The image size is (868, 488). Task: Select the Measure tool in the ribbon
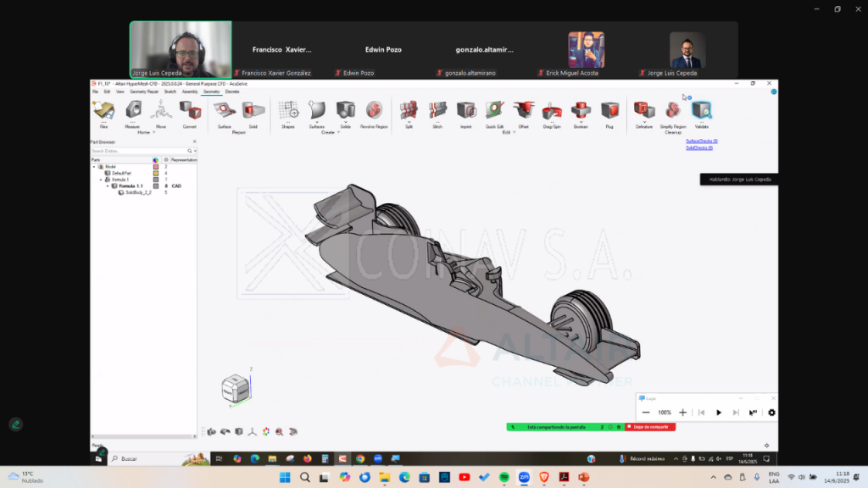(x=132, y=111)
